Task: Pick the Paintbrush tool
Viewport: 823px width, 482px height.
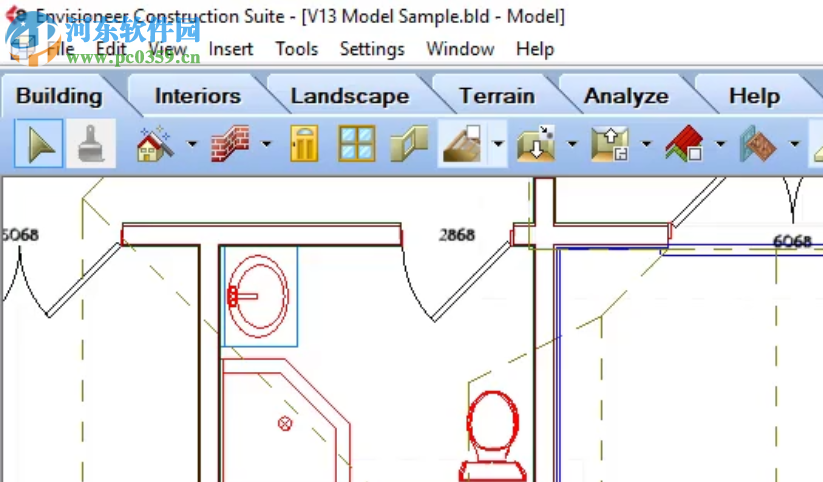Action: click(92, 143)
